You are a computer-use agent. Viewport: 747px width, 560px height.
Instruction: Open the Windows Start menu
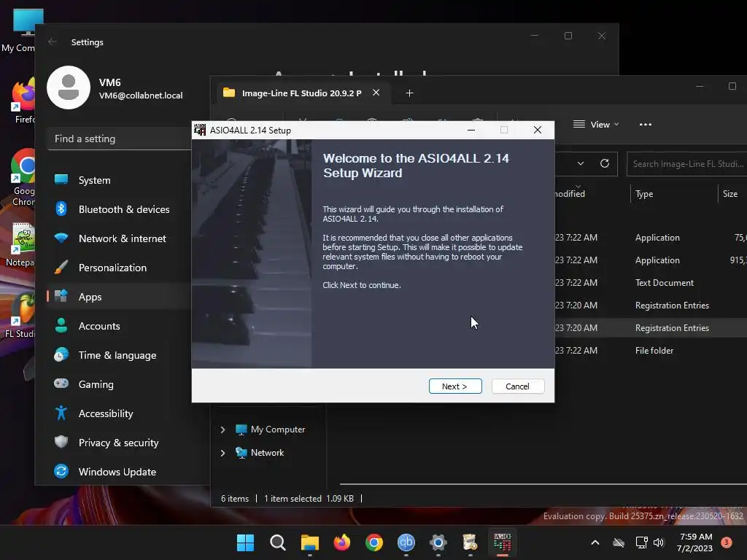[x=245, y=542]
